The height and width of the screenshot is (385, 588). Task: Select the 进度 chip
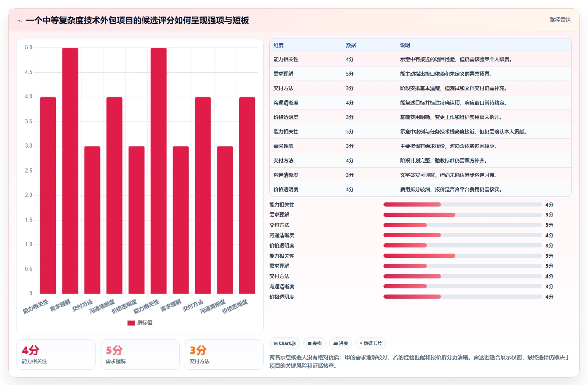tap(340, 343)
